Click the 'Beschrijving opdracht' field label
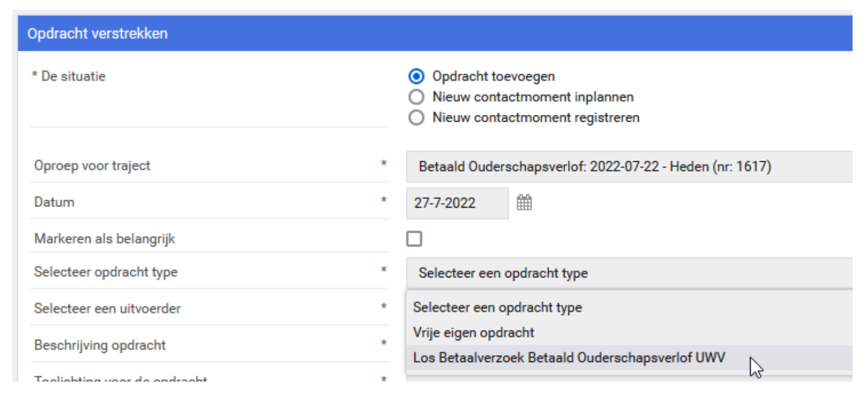The image size is (868, 396). click(x=100, y=345)
